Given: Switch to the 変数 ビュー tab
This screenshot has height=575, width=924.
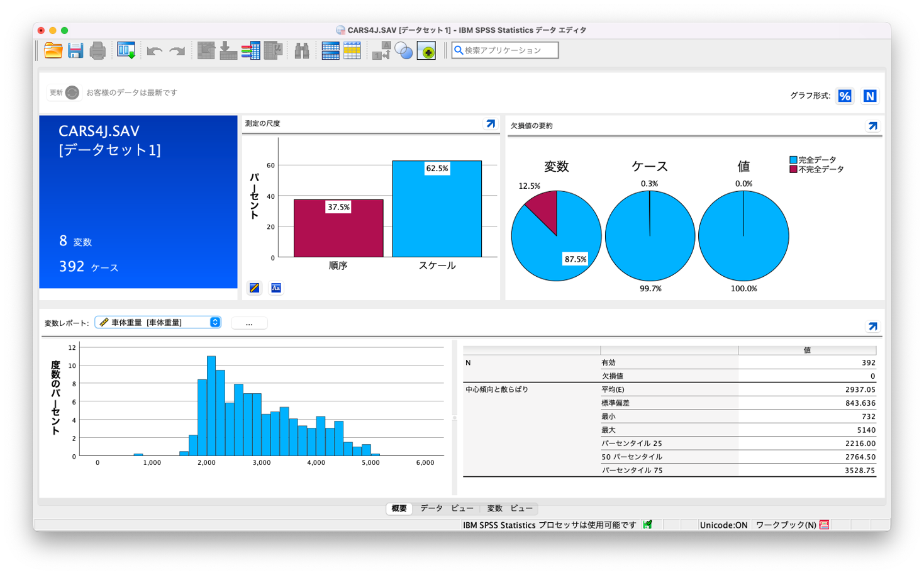Looking at the screenshot, I should point(509,508).
